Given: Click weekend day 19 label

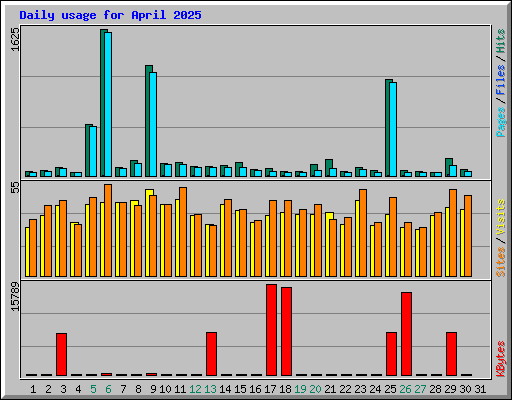Looking at the screenshot, I should 300,389.
